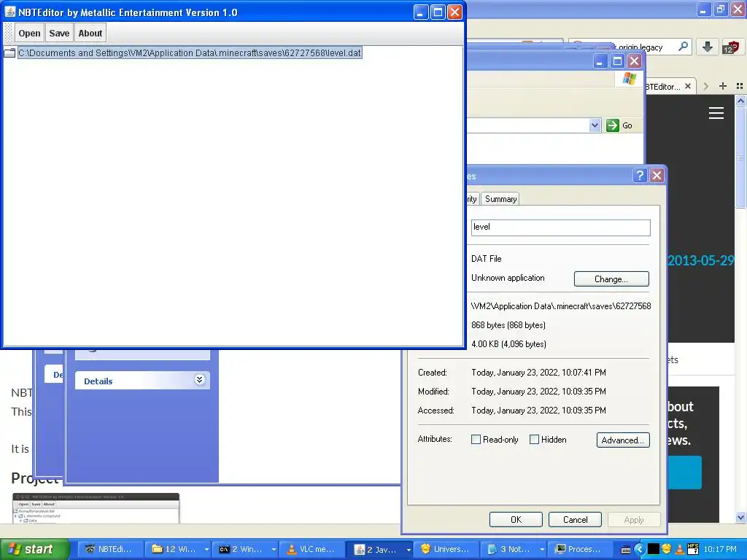This screenshot has height=560, width=747.
Task: Click the Univers... taskbar button
Action: click(x=446, y=549)
